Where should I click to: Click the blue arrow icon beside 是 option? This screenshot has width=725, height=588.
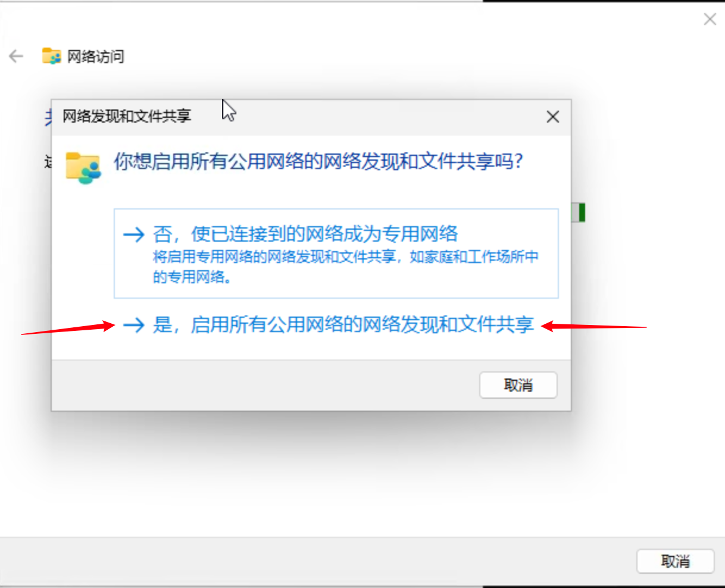134,324
